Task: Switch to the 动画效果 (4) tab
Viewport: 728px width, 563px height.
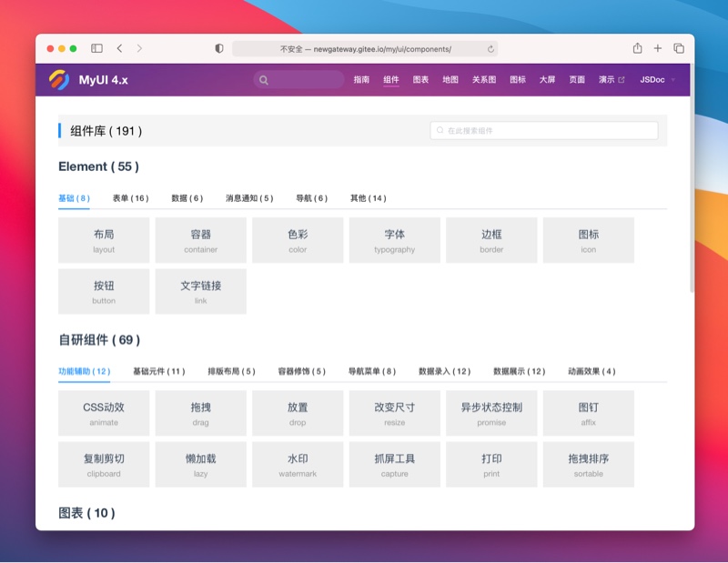Action: coord(592,371)
